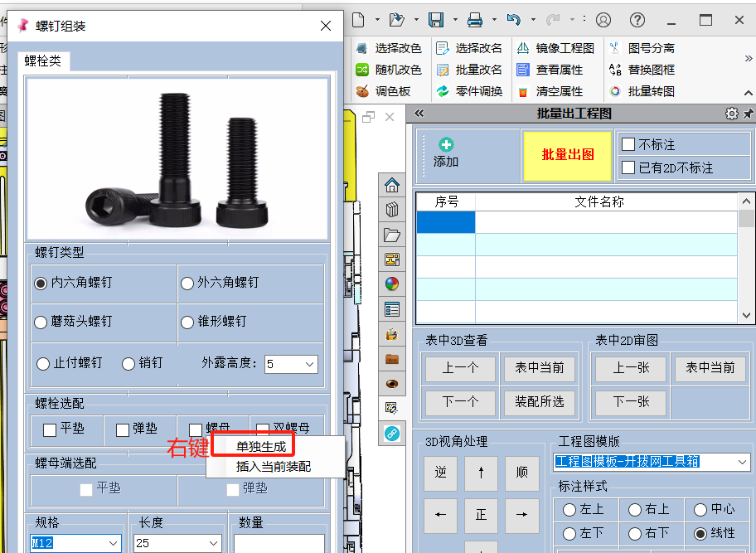Image resolution: width=756 pixels, height=553 pixels.
Task: Open the home icon in side panel
Action: 392,185
